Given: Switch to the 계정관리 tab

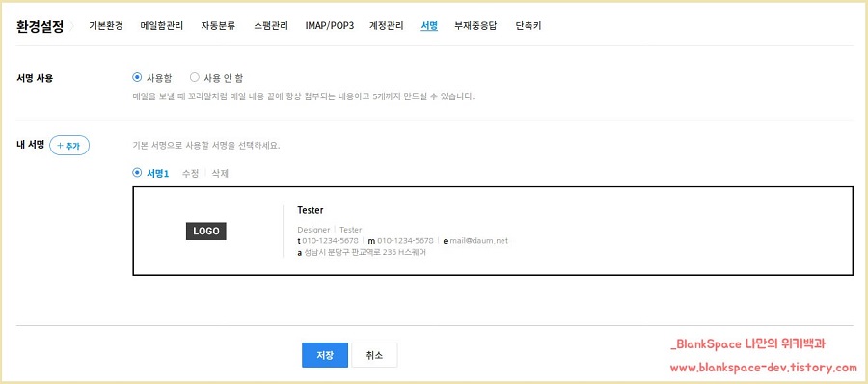Looking at the screenshot, I should click(387, 25).
